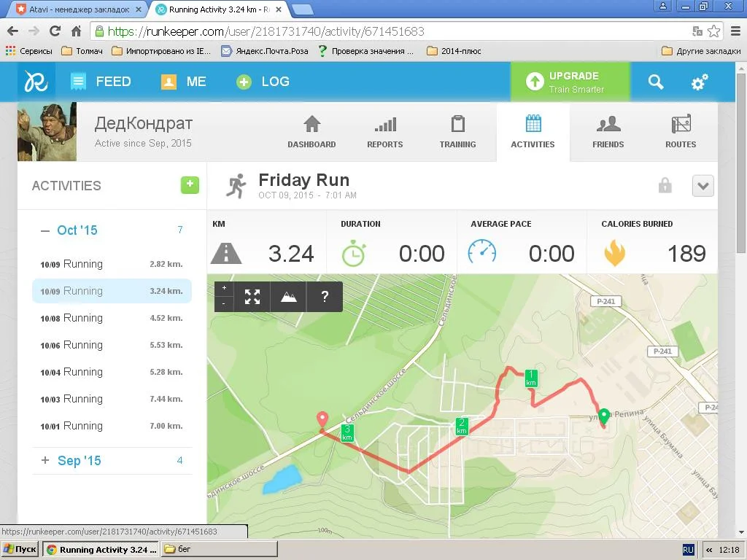This screenshot has height=560, width=747.
Task: Click the Runkeeper logo icon
Action: click(x=36, y=82)
